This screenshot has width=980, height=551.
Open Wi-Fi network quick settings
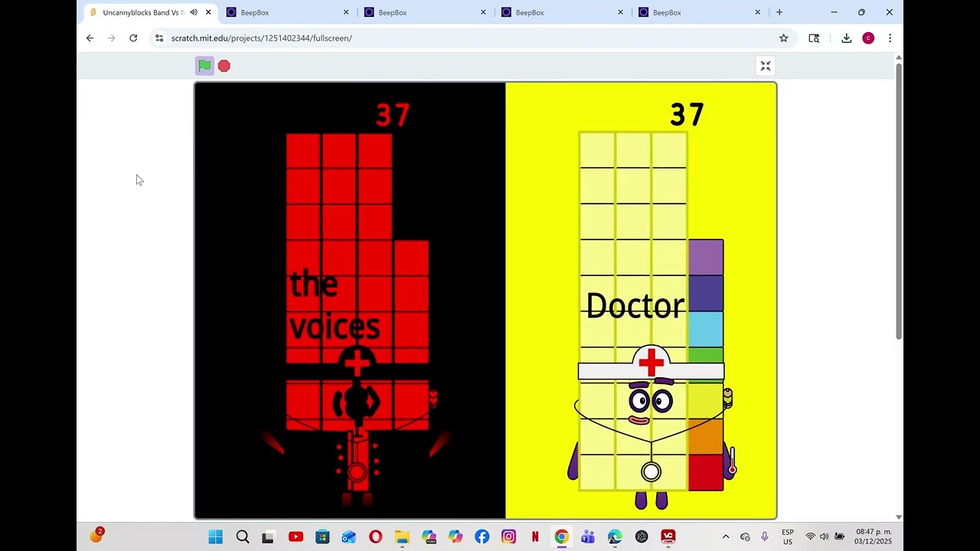pos(810,537)
